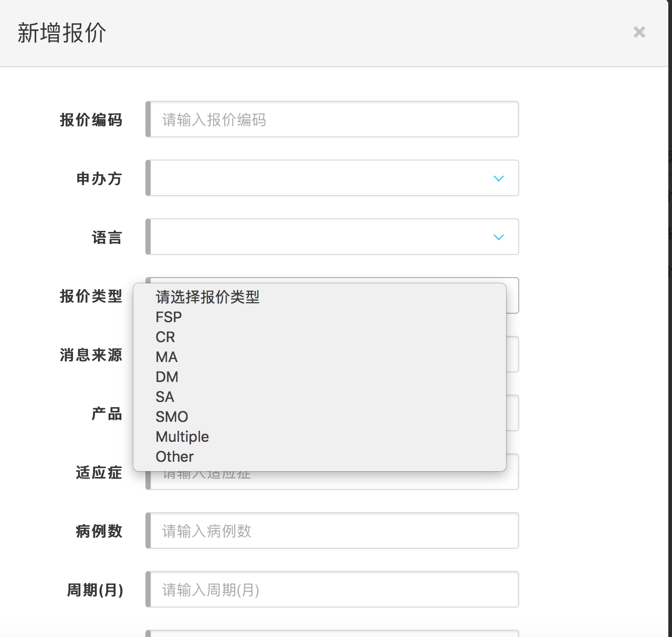Select the DM option
This screenshot has width=672, height=637.
(x=167, y=377)
